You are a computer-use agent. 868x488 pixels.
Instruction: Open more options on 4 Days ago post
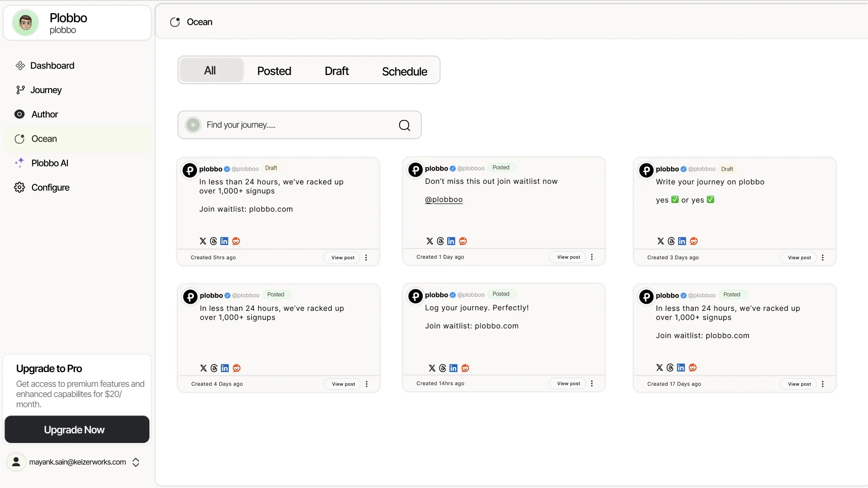pos(367,384)
